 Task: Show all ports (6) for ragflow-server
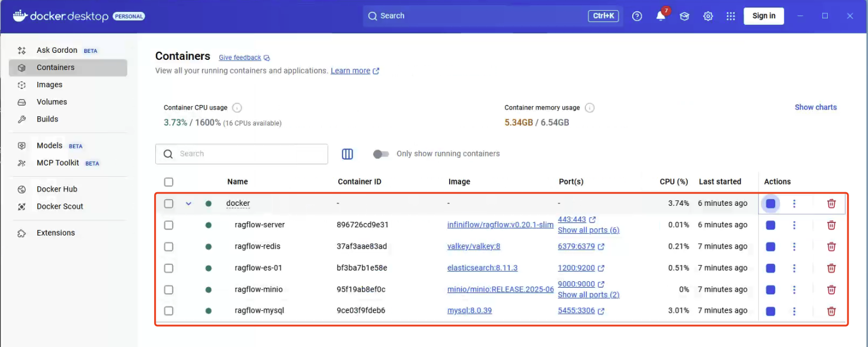pyautogui.click(x=588, y=230)
